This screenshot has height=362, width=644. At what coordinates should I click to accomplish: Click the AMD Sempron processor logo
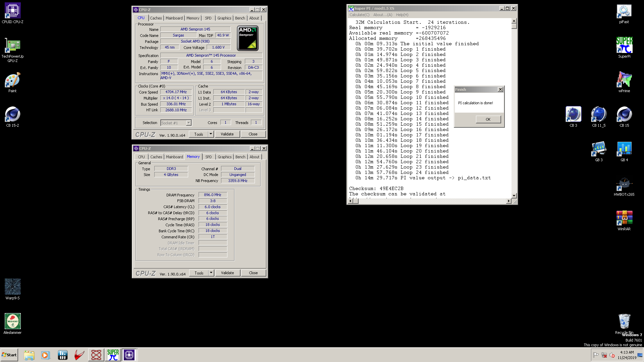[x=248, y=38]
